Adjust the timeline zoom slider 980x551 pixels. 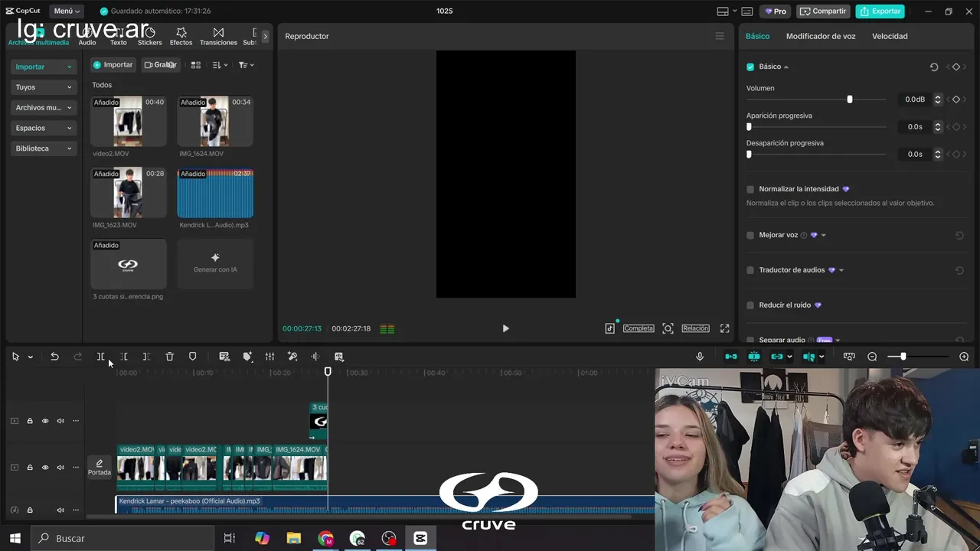point(918,357)
